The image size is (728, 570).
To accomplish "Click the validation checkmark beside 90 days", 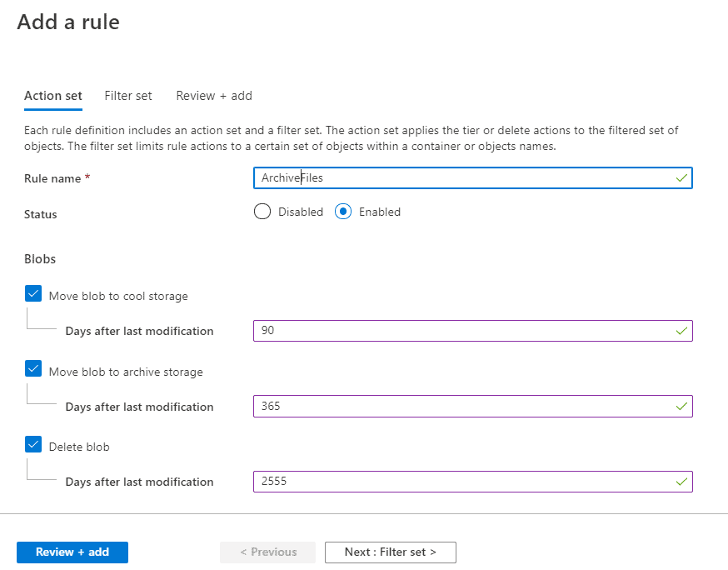I will click(x=681, y=331).
